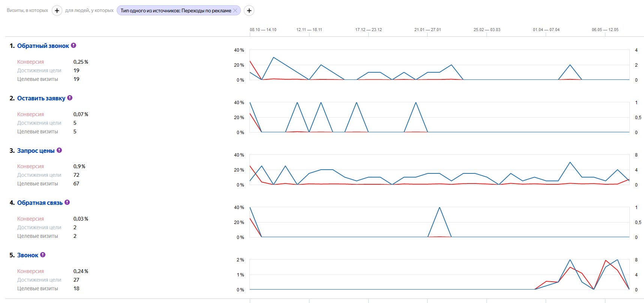The image size is (644, 303).
Task: Edit the "Тип одного из источников" filter chip
Action: click(176, 10)
